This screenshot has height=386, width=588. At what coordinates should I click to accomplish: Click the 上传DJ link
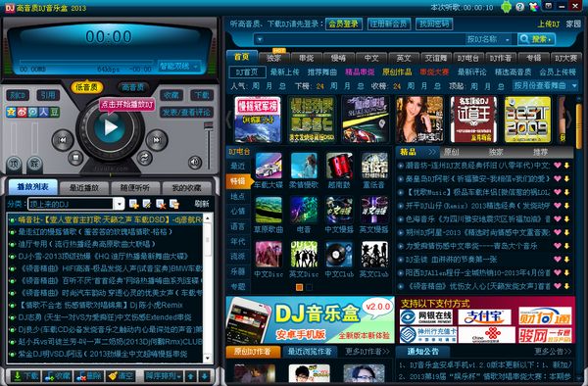click(x=549, y=24)
